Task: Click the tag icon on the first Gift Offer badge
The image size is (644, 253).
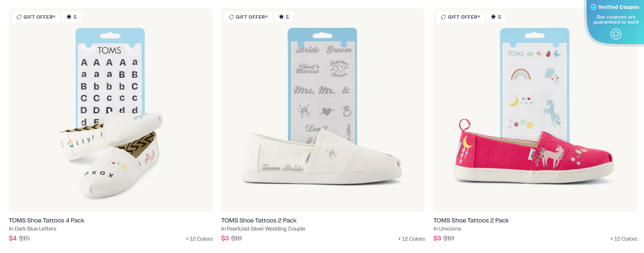Action: click(x=19, y=17)
